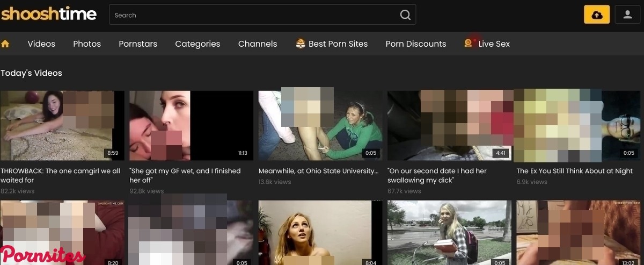Click the yellow upload cloud button
The height and width of the screenshot is (265, 644).
(597, 15)
